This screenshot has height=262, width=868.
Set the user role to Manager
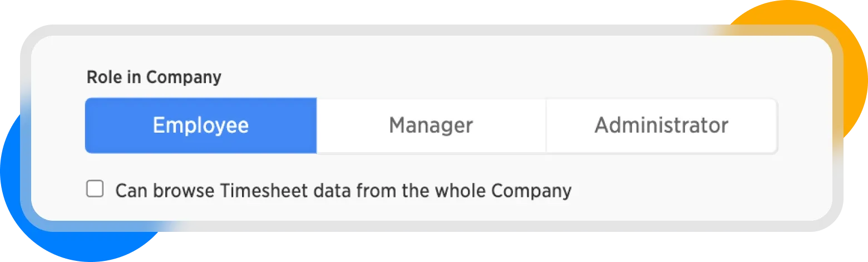tap(431, 125)
